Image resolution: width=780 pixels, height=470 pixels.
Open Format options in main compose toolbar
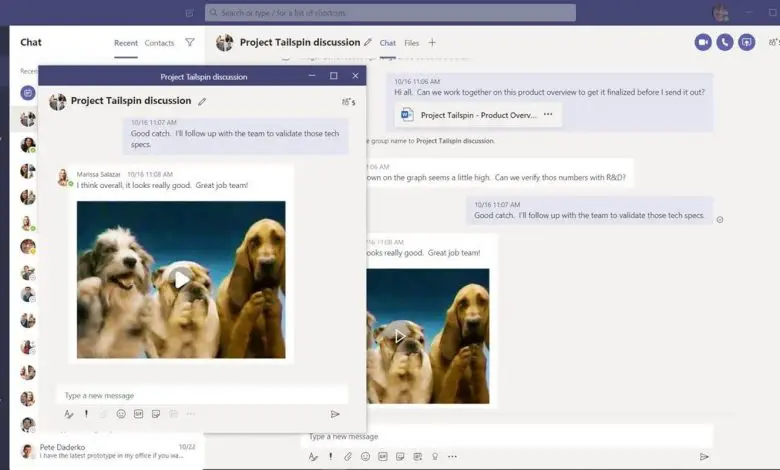(x=313, y=457)
